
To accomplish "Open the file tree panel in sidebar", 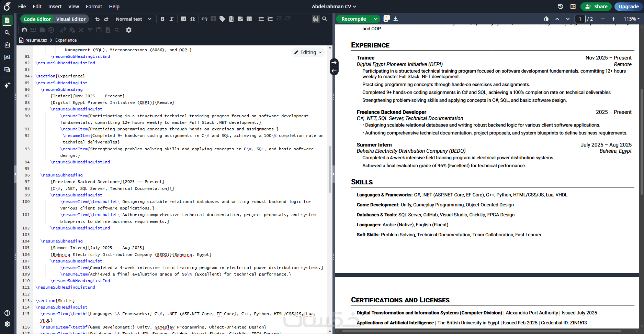I will coord(7,20).
